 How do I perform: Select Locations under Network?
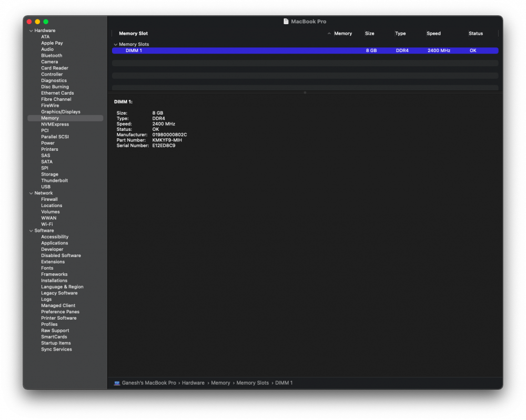52,206
